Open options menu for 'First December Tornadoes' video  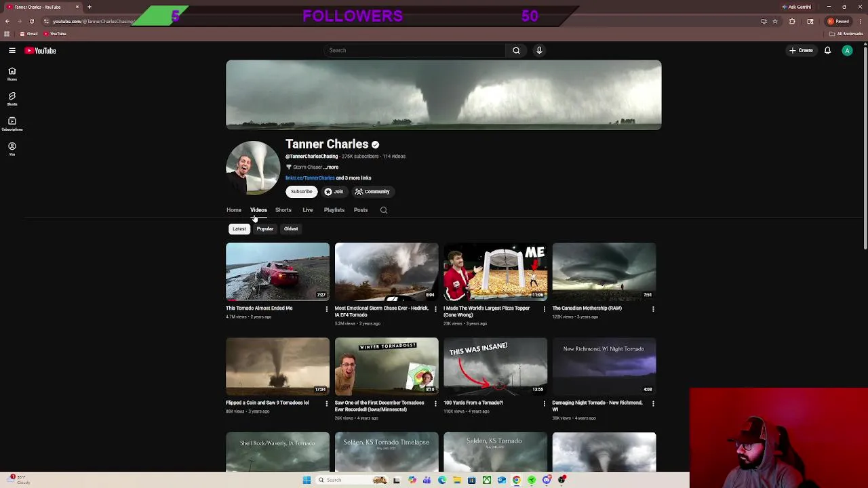[435, 404]
